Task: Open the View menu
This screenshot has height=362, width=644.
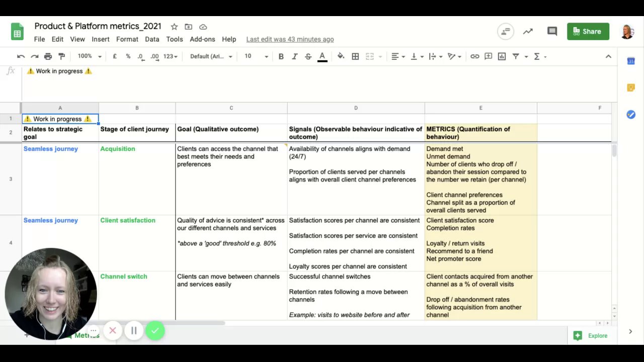Action: click(x=77, y=39)
